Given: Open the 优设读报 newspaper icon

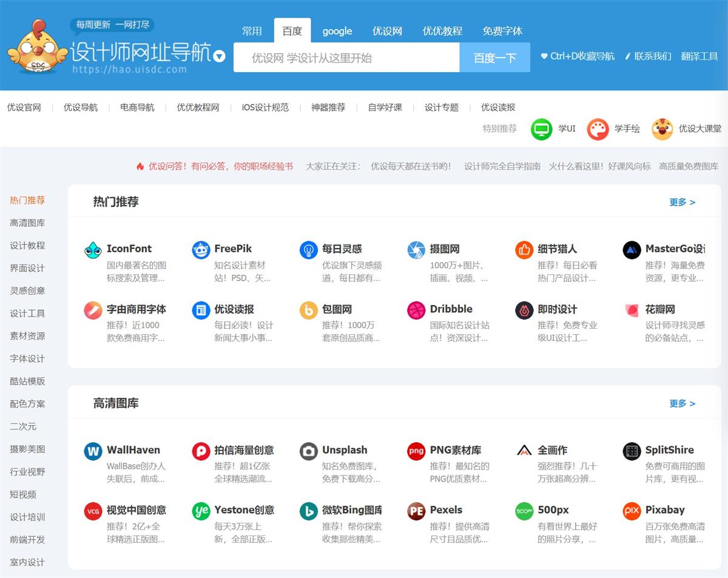Looking at the screenshot, I should pos(201,311).
